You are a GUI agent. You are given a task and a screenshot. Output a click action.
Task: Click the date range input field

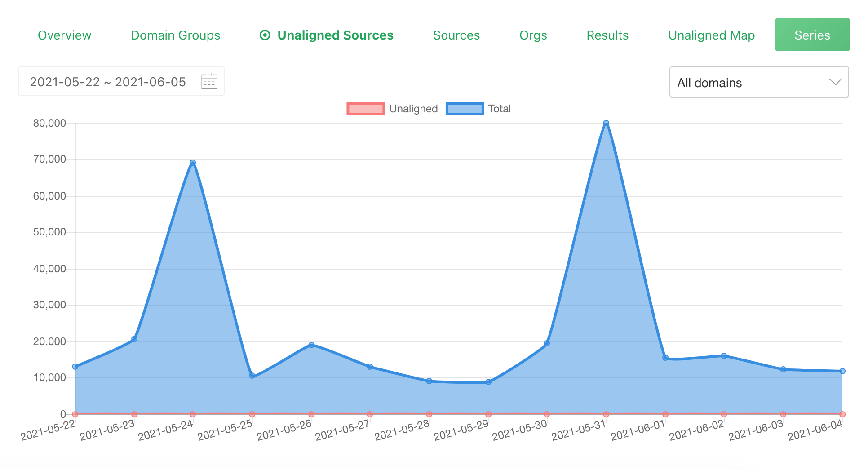click(x=121, y=81)
